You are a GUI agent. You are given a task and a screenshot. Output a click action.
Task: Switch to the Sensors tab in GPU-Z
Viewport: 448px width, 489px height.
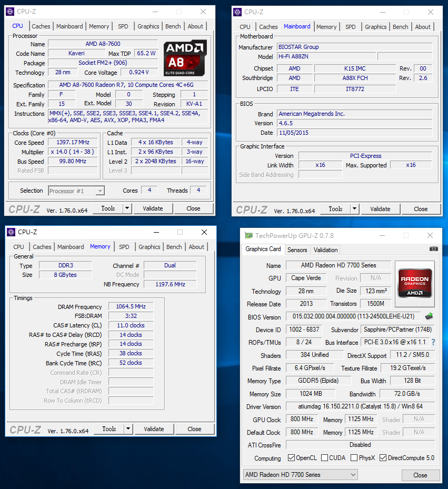point(297,250)
